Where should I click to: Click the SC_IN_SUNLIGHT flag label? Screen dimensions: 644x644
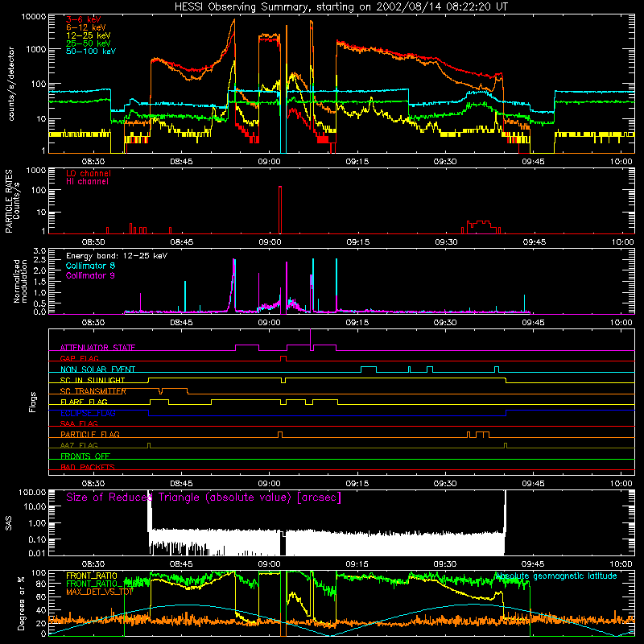(93, 380)
